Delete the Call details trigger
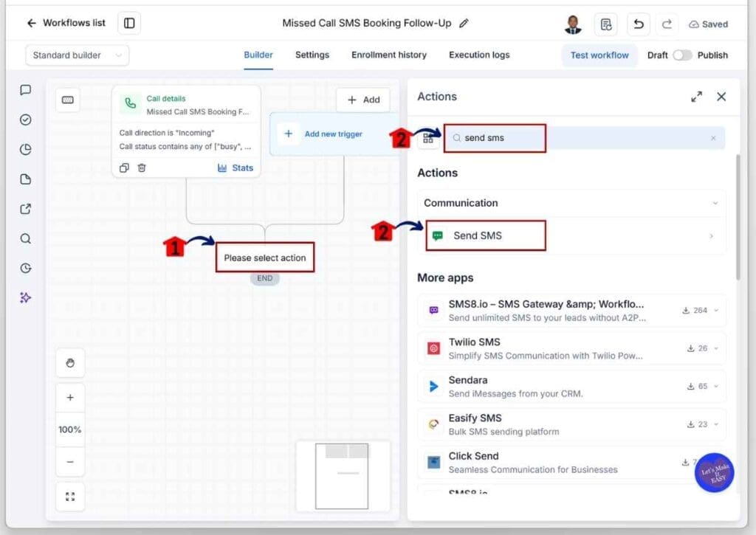 (x=141, y=168)
